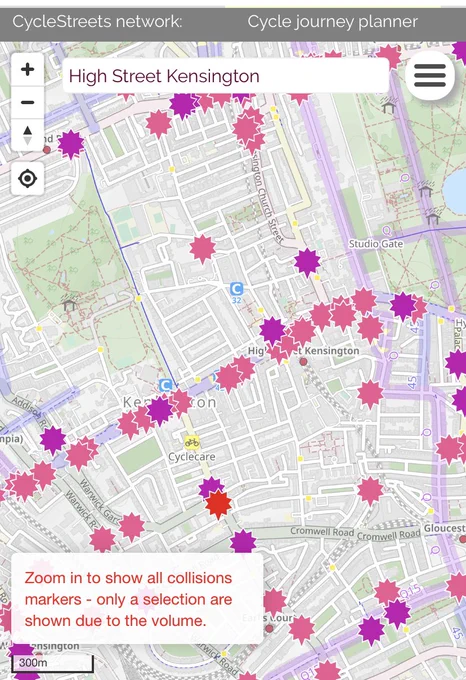Open the Cyclecare bike shop icon

(x=192, y=443)
